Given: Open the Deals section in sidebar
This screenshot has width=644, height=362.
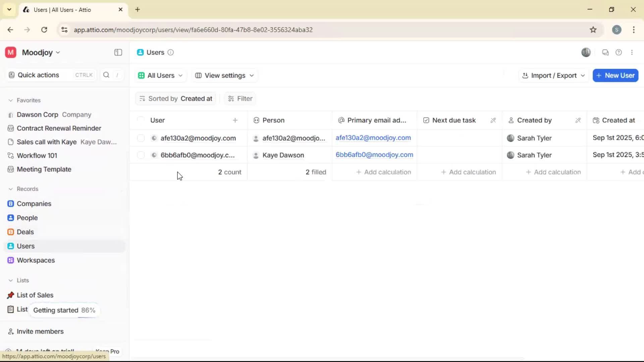Looking at the screenshot, I should [25, 232].
